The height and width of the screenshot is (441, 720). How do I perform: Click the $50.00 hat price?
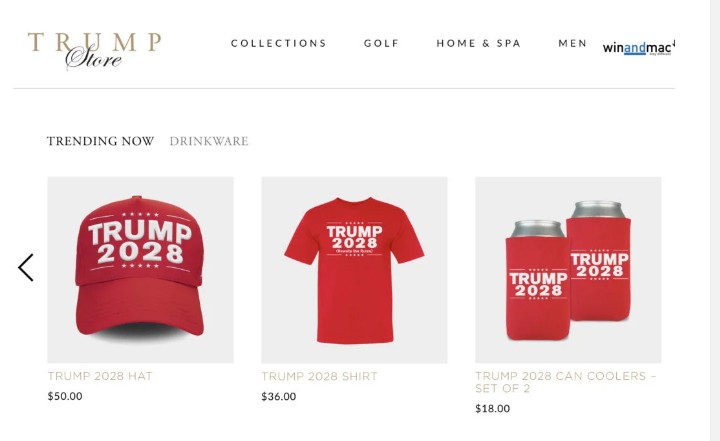pyautogui.click(x=65, y=396)
